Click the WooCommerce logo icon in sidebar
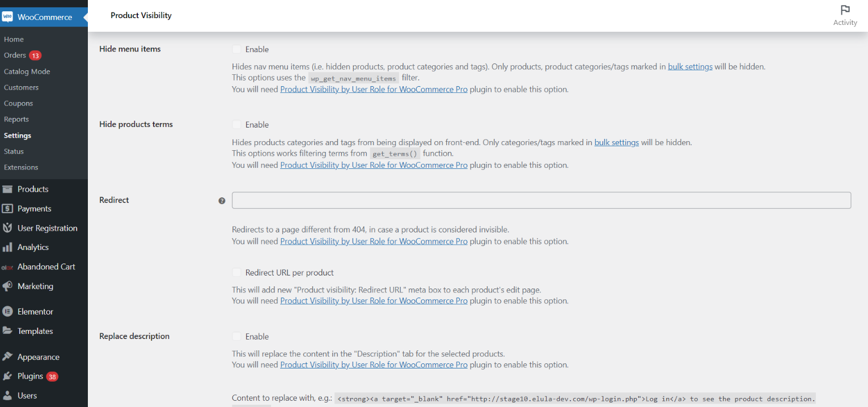This screenshot has width=868, height=407. (7, 17)
